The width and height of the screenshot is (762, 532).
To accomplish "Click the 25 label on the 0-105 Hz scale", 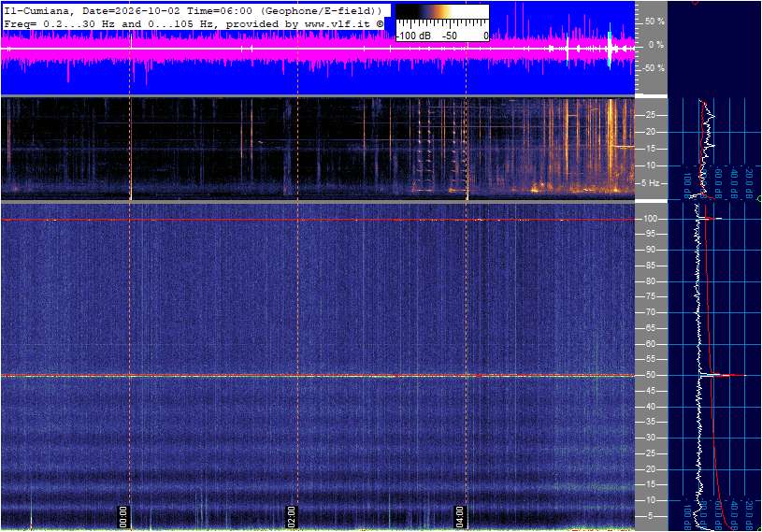I will [650, 453].
